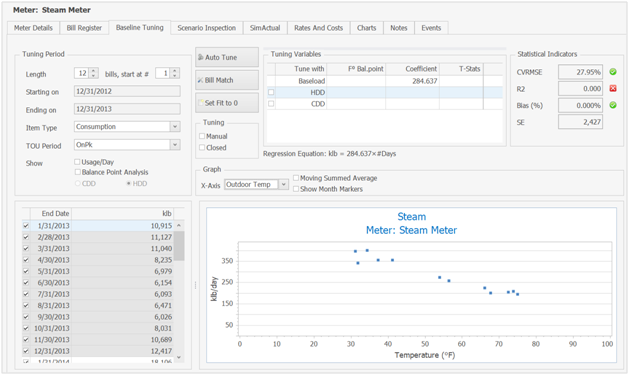
Task: Select the 9/30/2013 bill row
Action: [98, 317]
